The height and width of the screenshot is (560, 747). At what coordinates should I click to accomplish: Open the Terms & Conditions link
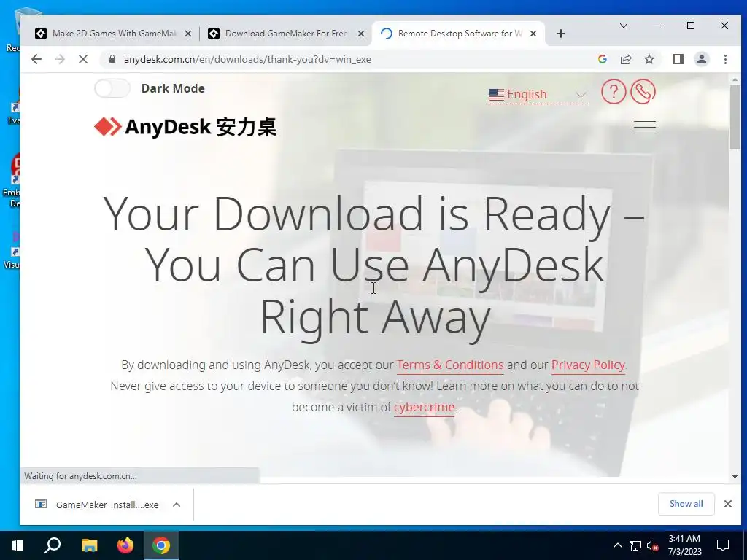[x=449, y=365]
